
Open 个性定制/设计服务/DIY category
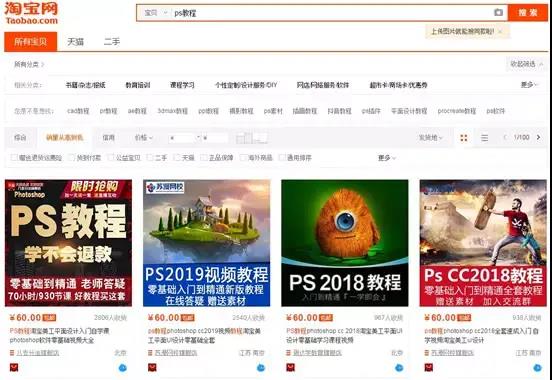click(246, 85)
